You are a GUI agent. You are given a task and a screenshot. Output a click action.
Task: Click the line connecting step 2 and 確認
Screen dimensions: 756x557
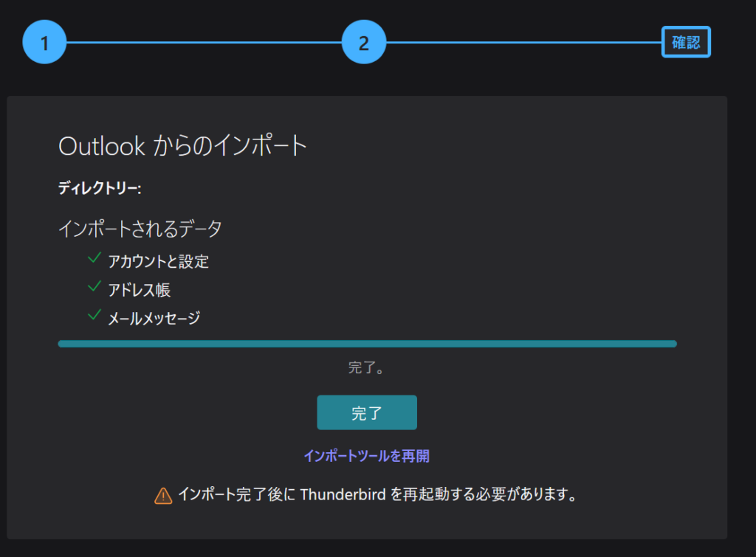(x=523, y=43)
